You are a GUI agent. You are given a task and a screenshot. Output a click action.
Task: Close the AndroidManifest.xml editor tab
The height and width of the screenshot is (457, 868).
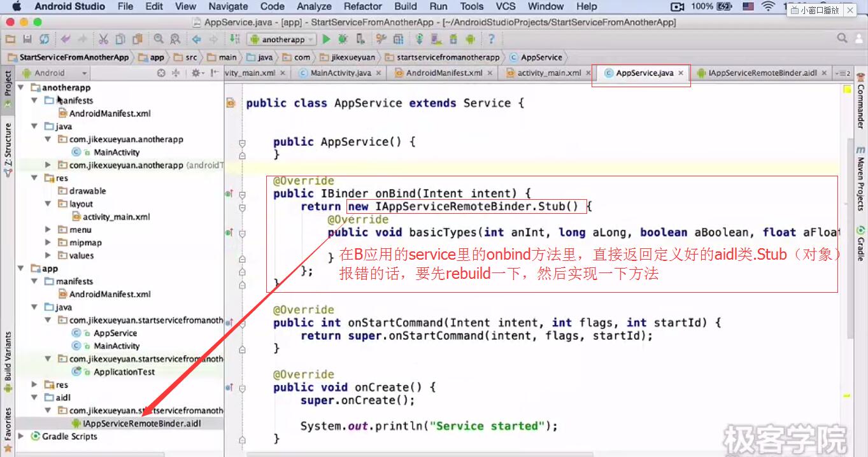coord(490,73)
